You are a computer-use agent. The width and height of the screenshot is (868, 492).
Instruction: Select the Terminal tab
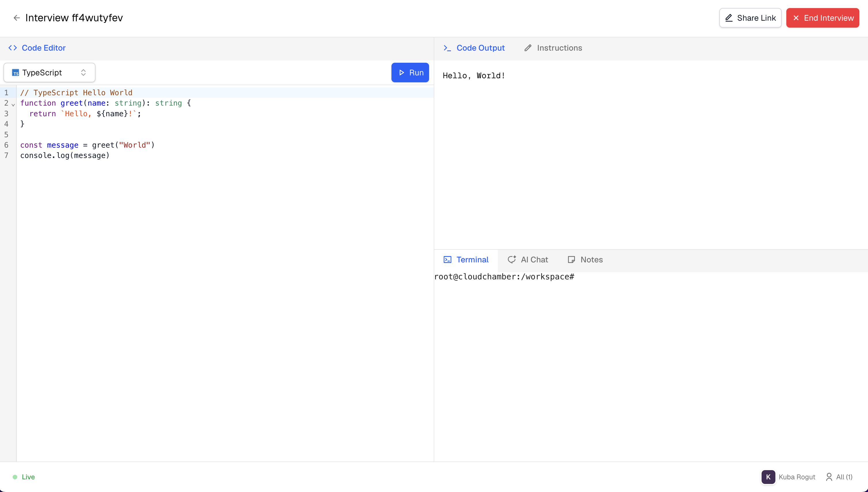coord(466,260)
